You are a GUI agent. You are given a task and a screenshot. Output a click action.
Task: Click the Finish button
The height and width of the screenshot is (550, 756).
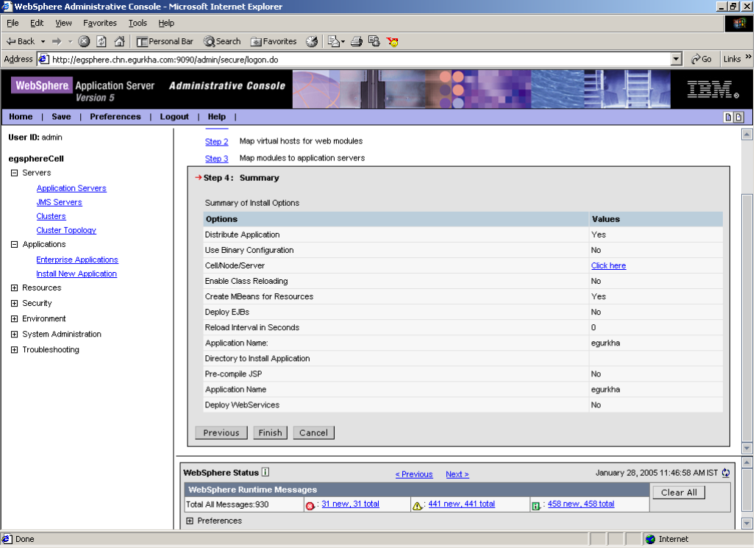(270, 433)
